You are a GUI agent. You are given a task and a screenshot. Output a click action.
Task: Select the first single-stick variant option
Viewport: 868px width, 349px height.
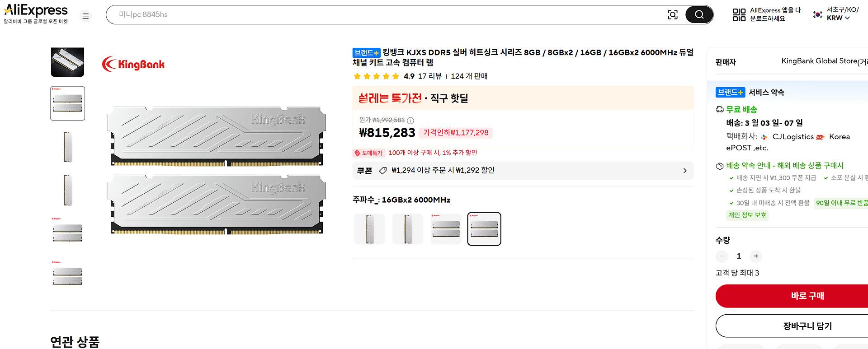[x=369, y=229]
